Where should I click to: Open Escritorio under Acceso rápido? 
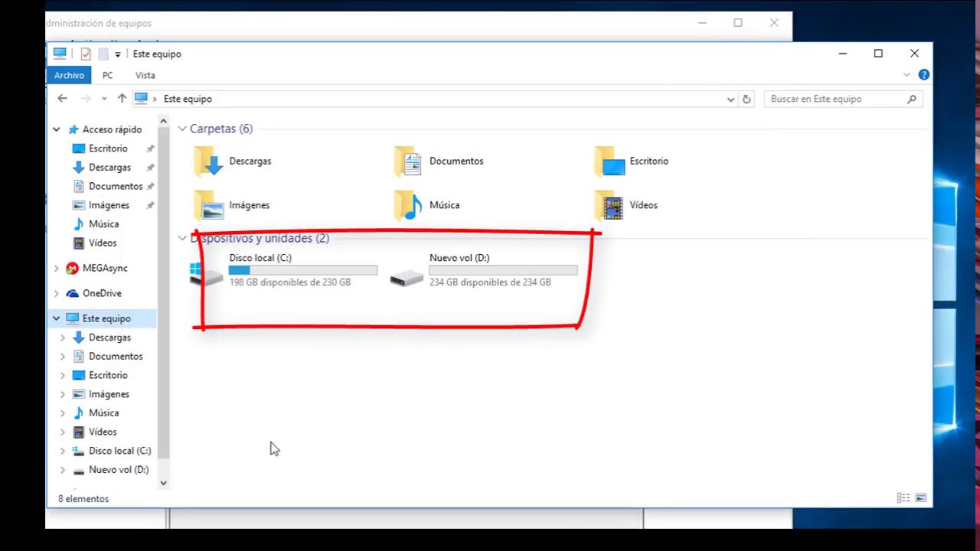click(108, 148)
